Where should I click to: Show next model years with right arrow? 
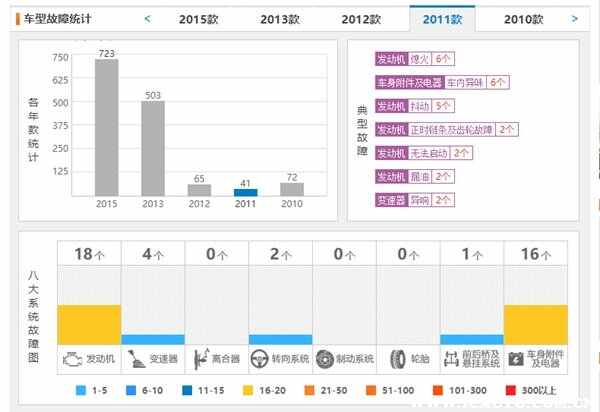tap(574, 18)
